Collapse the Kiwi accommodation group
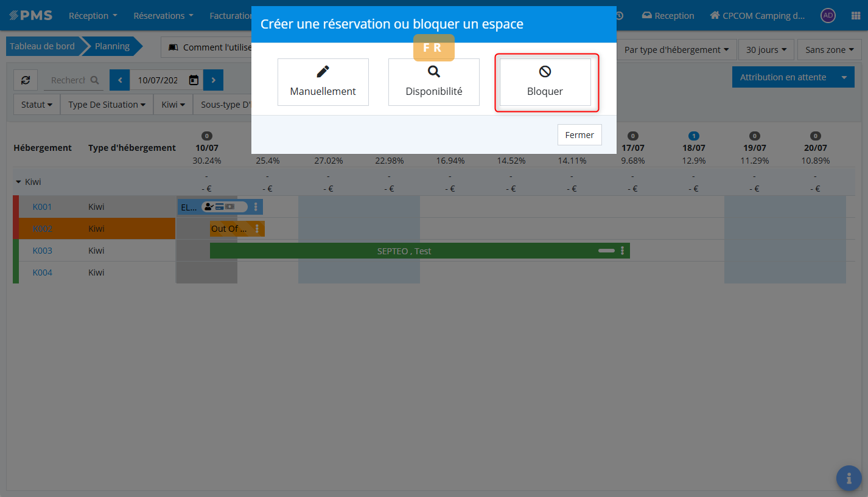Image resolution: width=868 pixels, height=497 pixels. [x=19, y=182]
